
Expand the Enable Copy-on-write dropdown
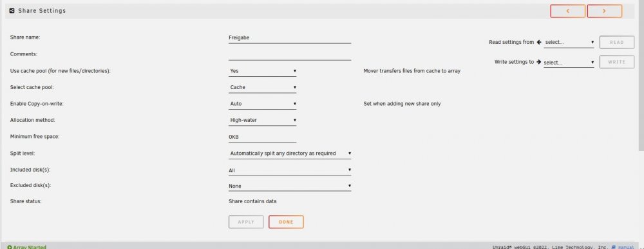tap(263, 104)
